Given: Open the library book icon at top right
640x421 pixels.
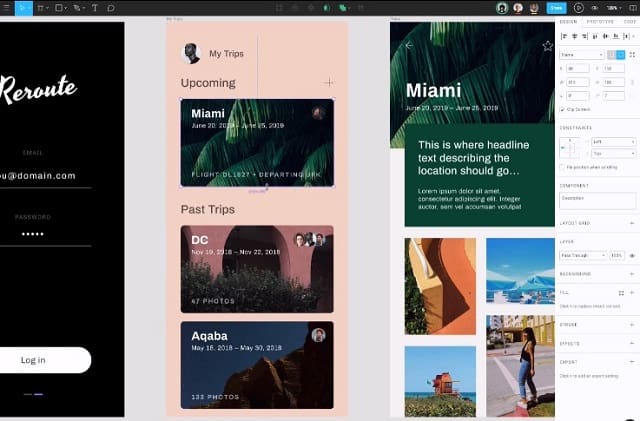Looking at the screenshot, I should point(633,8).
